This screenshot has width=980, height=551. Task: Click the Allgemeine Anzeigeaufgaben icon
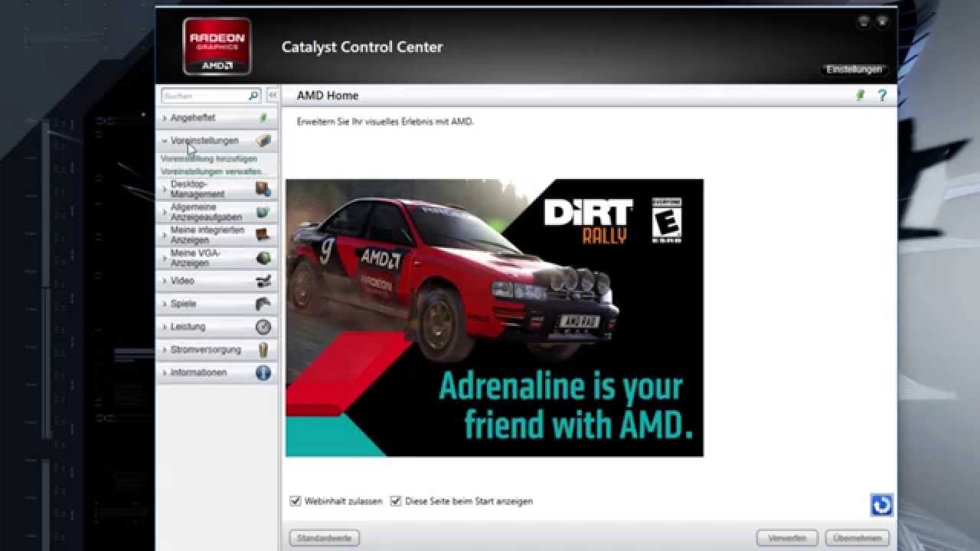pos(263,212)
